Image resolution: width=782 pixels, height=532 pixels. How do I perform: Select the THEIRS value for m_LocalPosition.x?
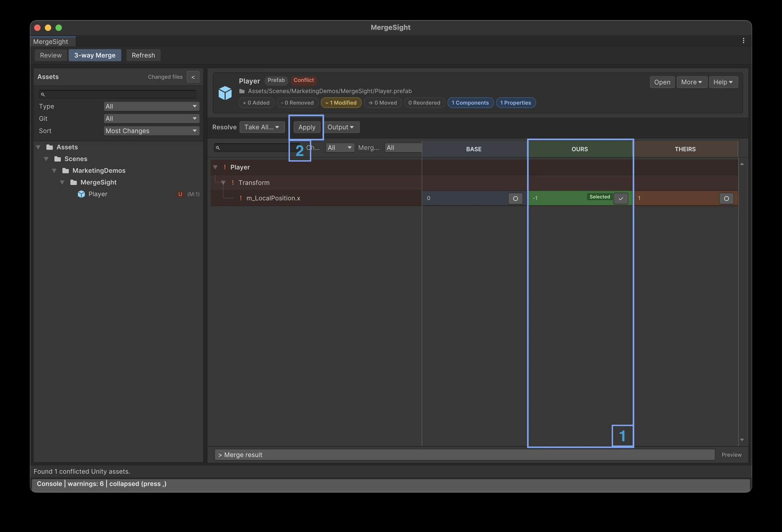point(726,198)
